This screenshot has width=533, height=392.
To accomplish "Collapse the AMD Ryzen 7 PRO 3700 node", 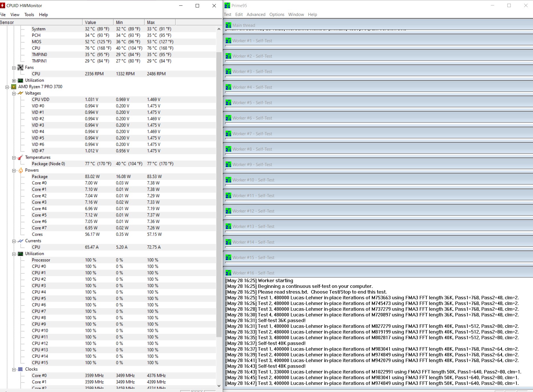I will coord(7,87).
